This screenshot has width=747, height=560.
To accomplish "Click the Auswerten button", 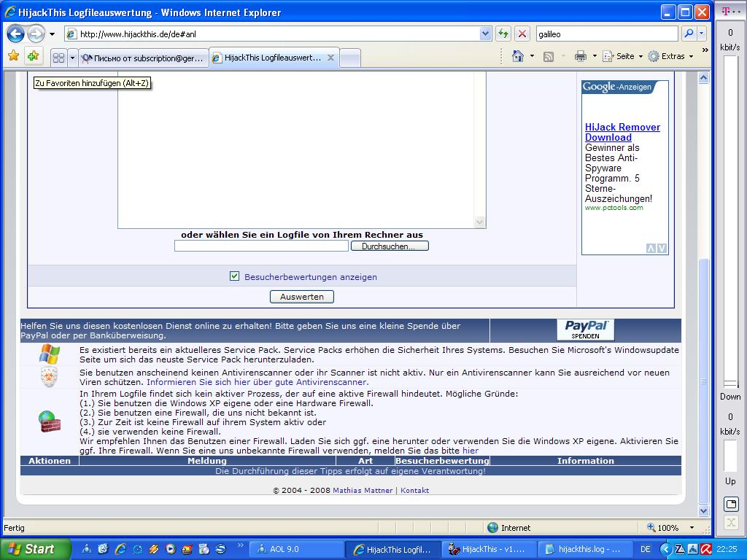I will coord(302,297).
